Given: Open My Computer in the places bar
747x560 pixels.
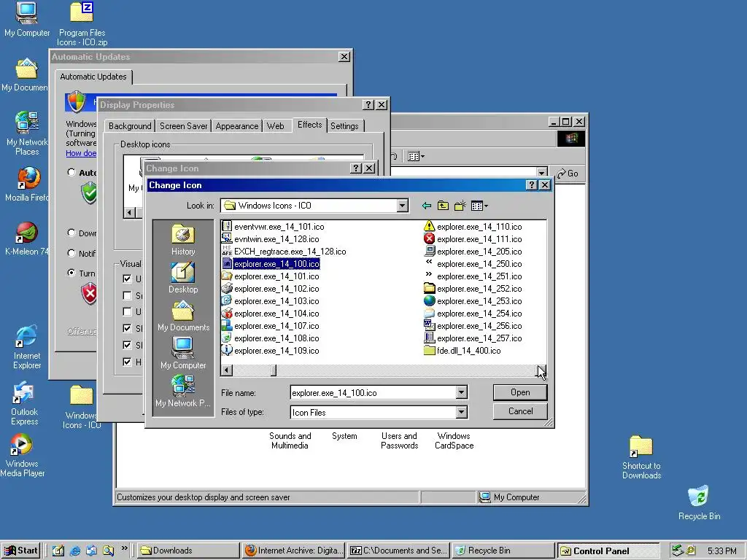Looking at the screenshot, I should coord(183,354).
